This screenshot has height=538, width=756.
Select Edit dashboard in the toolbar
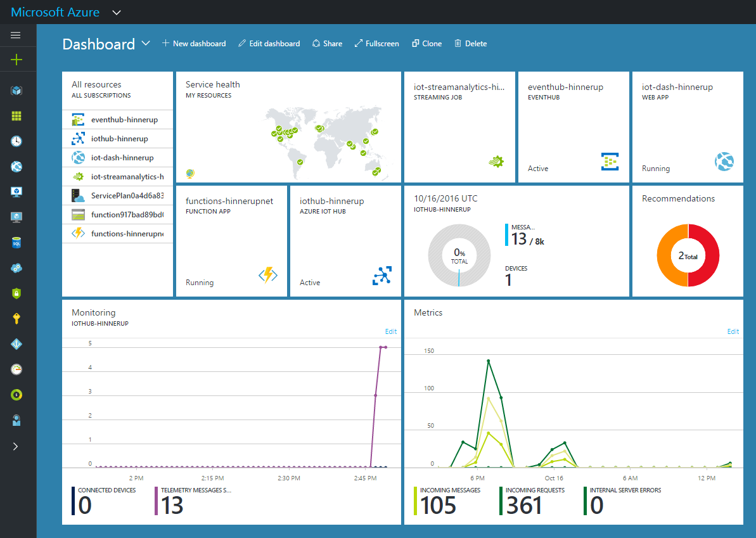click(x=269, y=44)
